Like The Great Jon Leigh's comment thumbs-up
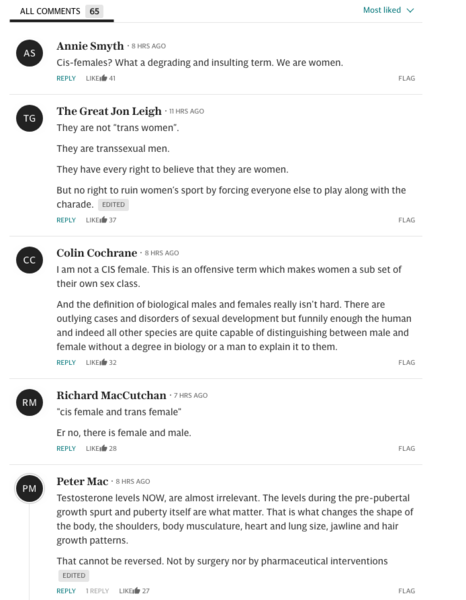466x600 pixels. click(x=104, y=220)
